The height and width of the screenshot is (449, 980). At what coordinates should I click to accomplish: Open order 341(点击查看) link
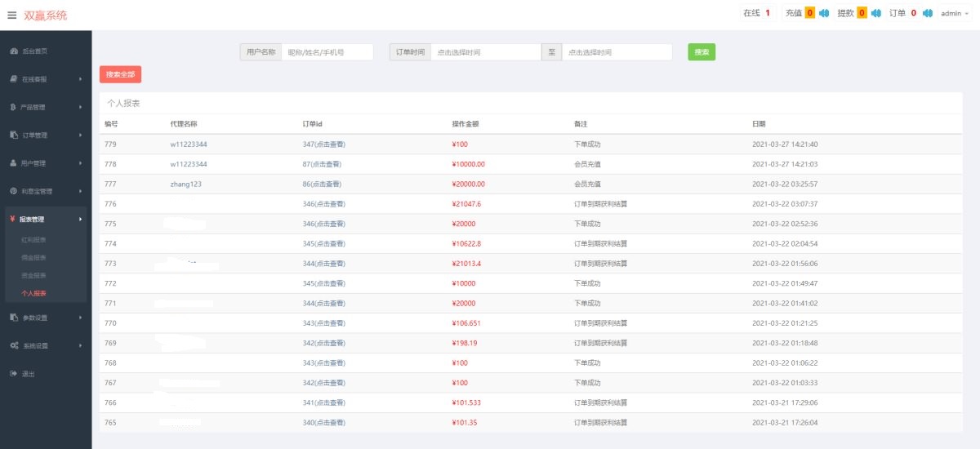pyautogui.click(x=323, y=402)
